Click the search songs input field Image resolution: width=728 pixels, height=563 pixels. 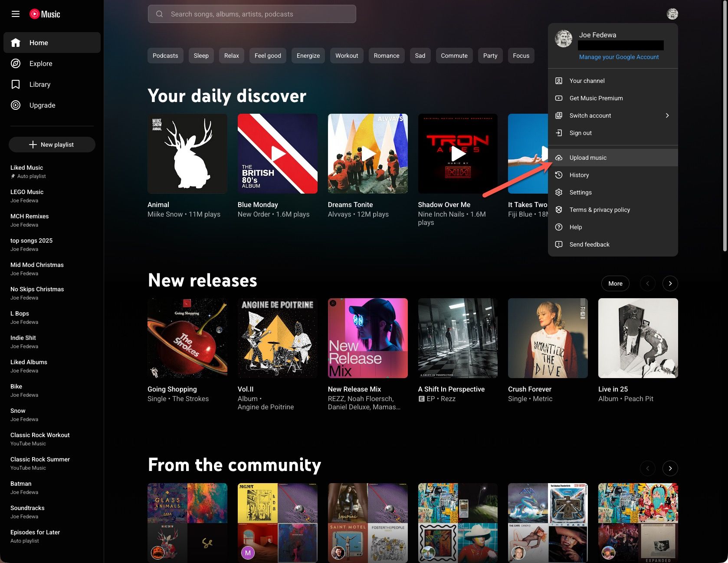252,14
